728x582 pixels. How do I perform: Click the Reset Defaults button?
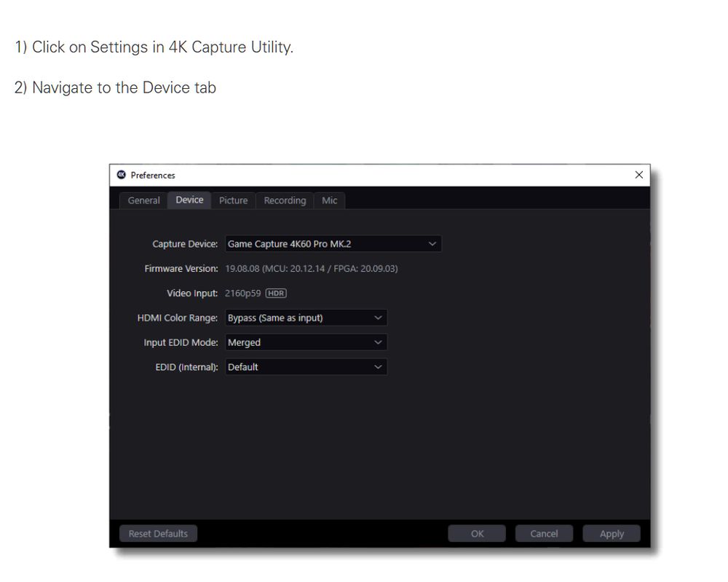158,534
